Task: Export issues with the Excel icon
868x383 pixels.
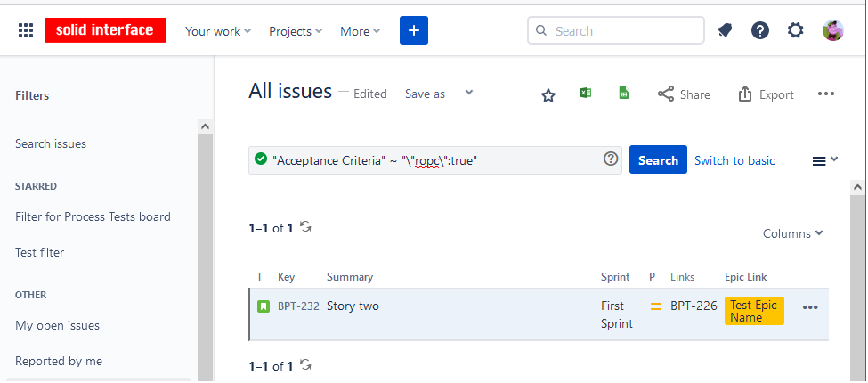Action: coord(586,94)
